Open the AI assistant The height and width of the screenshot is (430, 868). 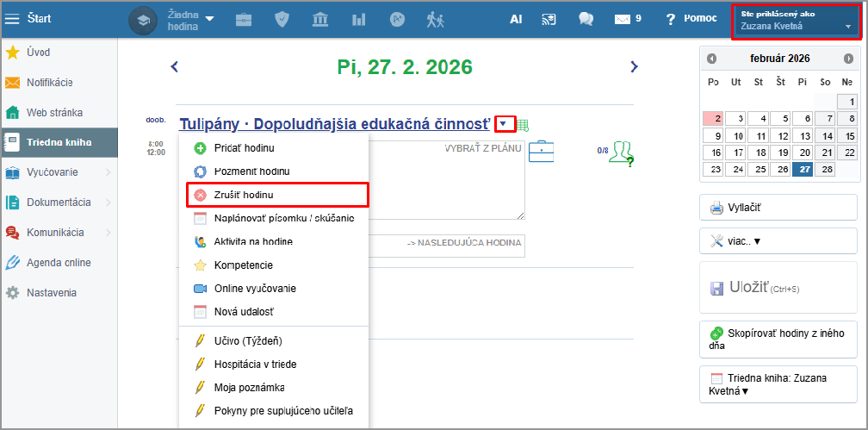[516, 19]
